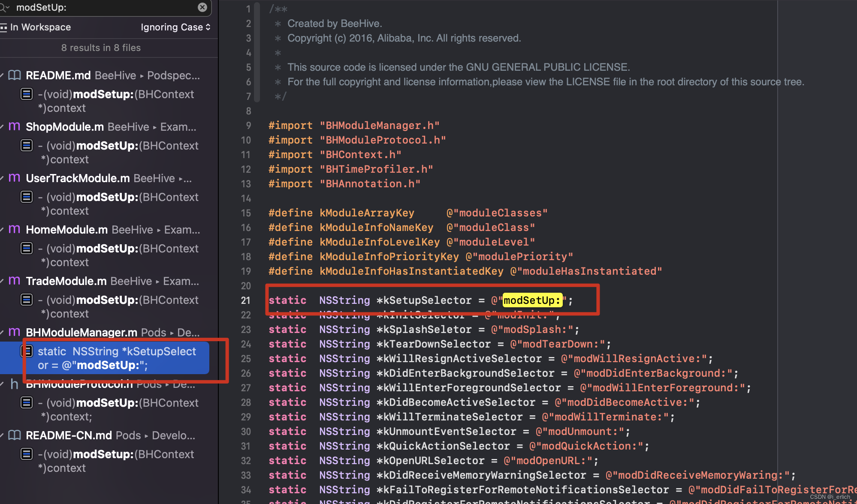Click result icon under TradeModule.m
The height and width of the screenshot is (504, 857).
coord(27,300)
